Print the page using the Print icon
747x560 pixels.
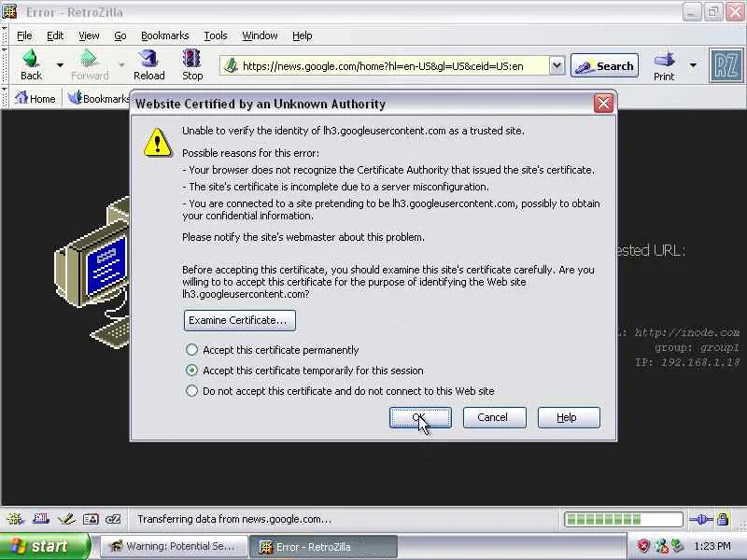pos(664,65)
